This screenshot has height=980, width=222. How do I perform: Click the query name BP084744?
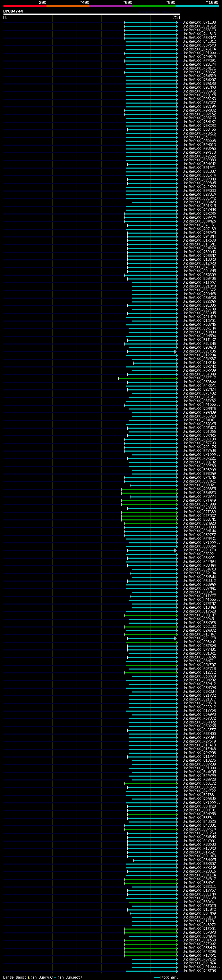coord(13,11)
